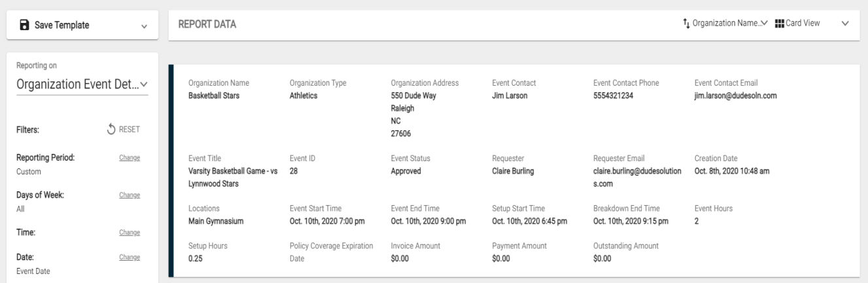The width and height of the screenshot is (868, 283).
Task: Click the RESET filters button
Action: point(123,129)
